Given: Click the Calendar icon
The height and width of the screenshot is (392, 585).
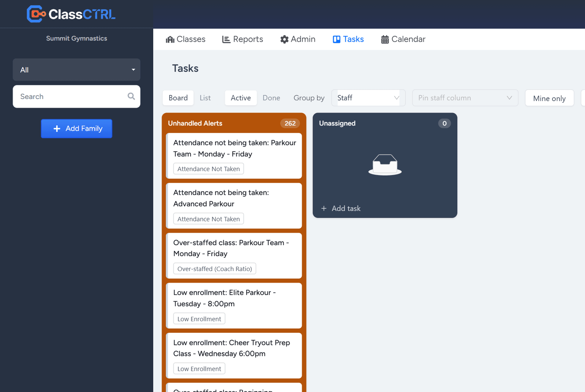Looking at the screenshot, I should point(385,39).
